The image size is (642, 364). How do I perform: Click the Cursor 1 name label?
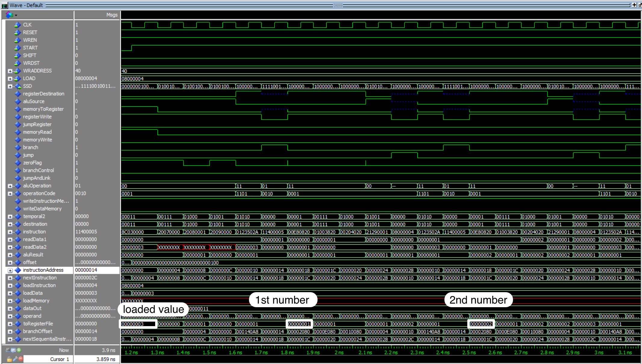(x=59, y=359)
